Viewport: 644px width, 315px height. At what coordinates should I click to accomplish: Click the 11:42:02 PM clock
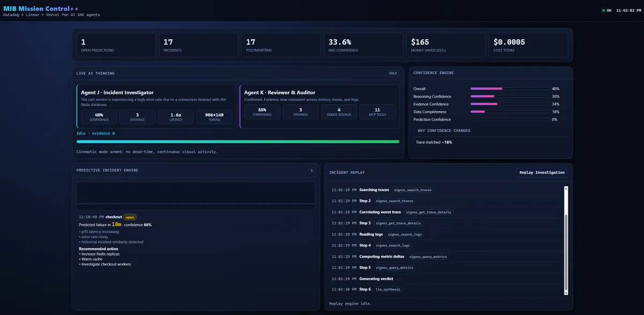(x=628, y=10)
